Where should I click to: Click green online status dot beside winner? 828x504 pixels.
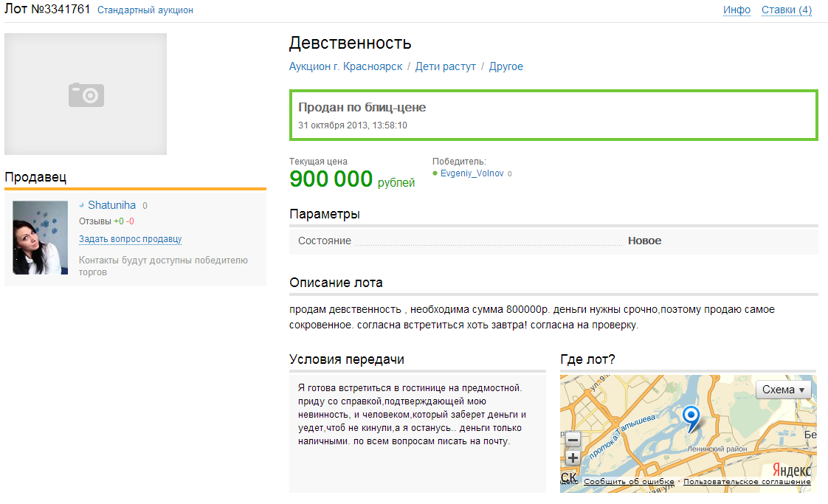coord(435,173)
